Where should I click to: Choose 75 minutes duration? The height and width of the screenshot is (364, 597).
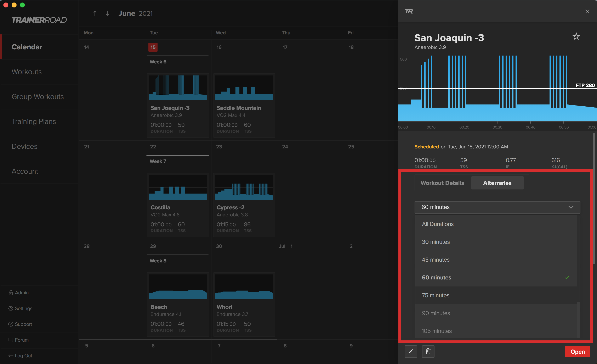click(x=496, y=295)
